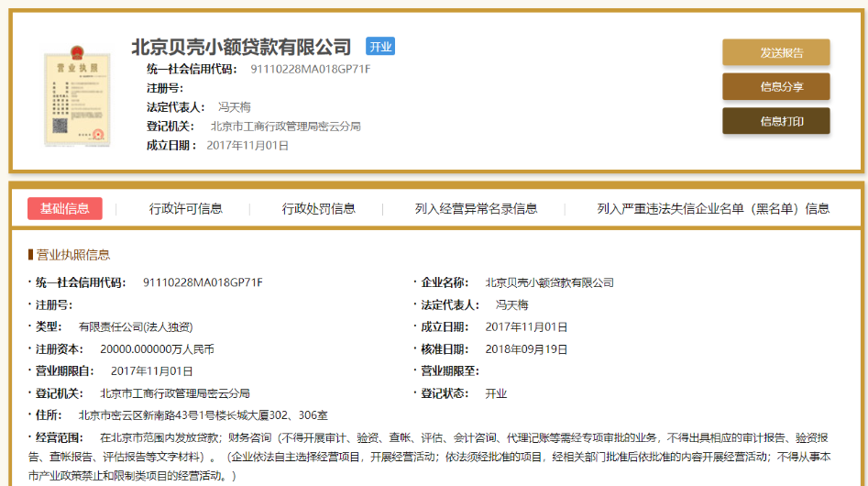Screen dimensions: 868x486
Task: Click the 信息打印 button
Action: point(776,121)
